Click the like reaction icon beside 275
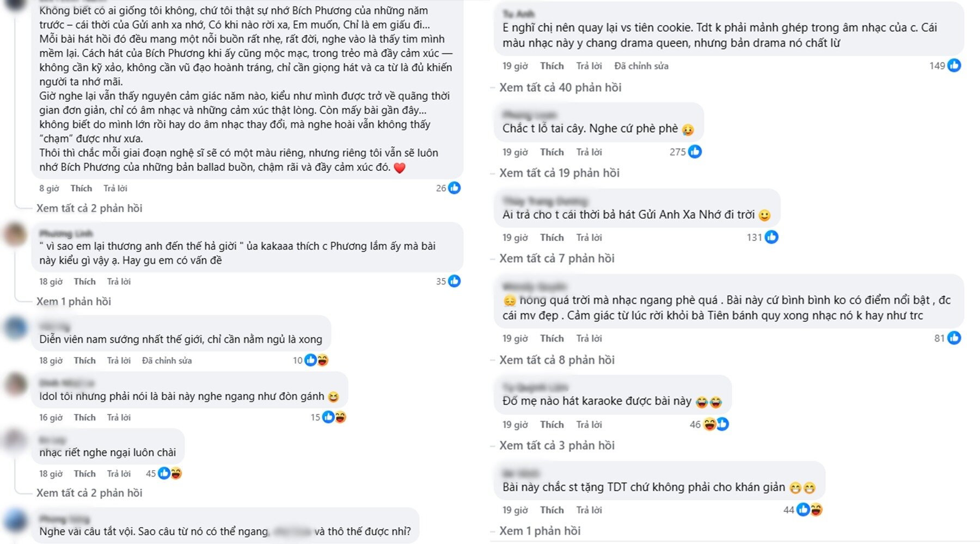980x544 pixels. (x=695, y=152)
